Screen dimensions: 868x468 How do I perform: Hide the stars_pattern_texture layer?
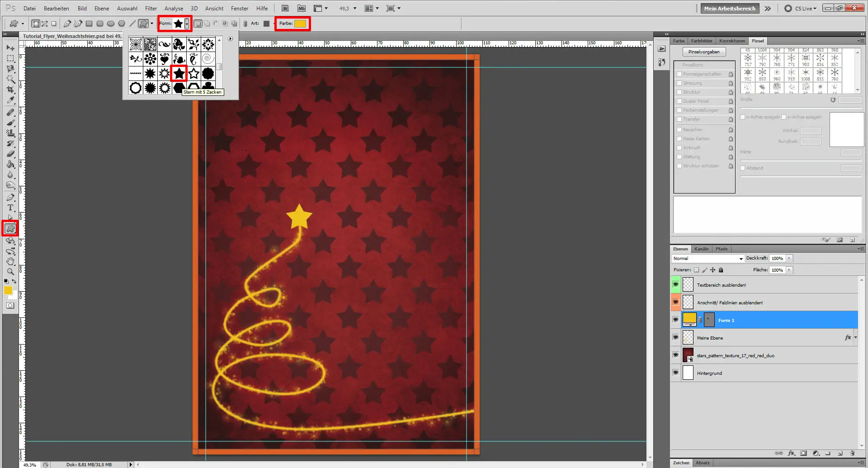[675, 355]
